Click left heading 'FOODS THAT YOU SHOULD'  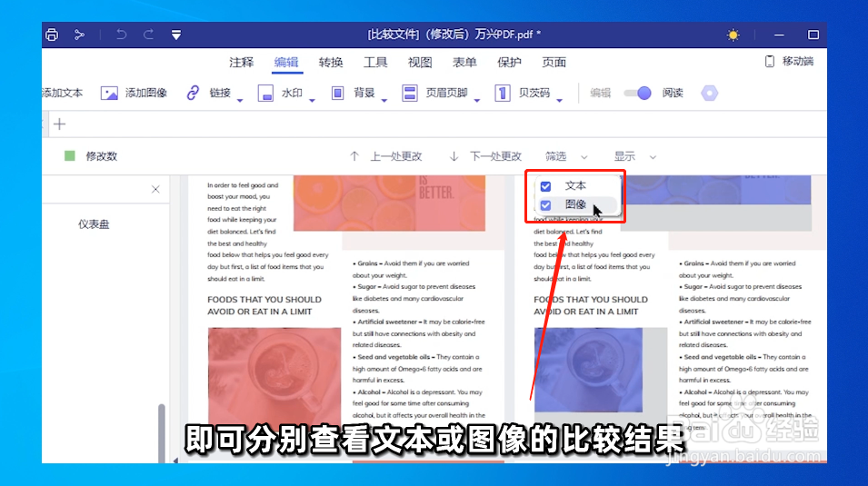coord(264,300)
